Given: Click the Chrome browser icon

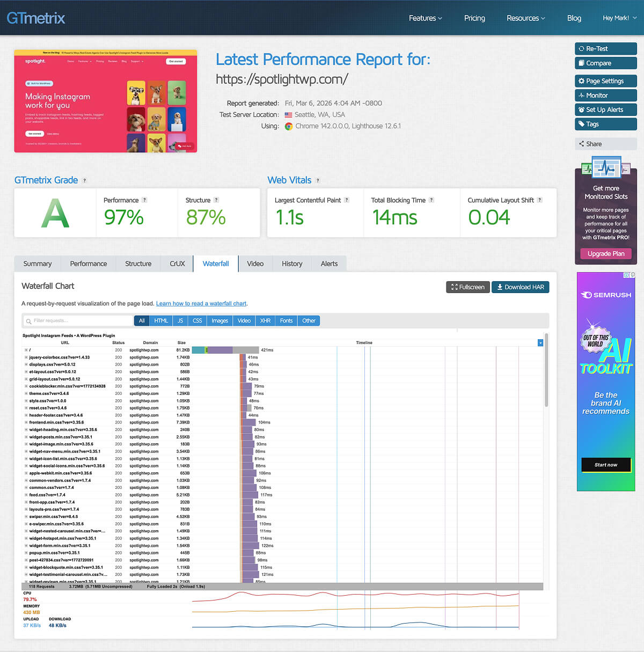Looking at the screenshot, I should (289, 126).
